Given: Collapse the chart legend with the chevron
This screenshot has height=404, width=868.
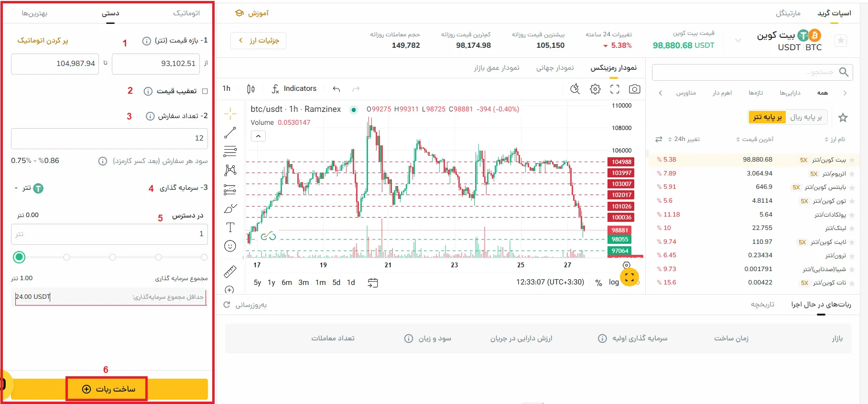Looking at the screenshot, I should coord(258,136).
